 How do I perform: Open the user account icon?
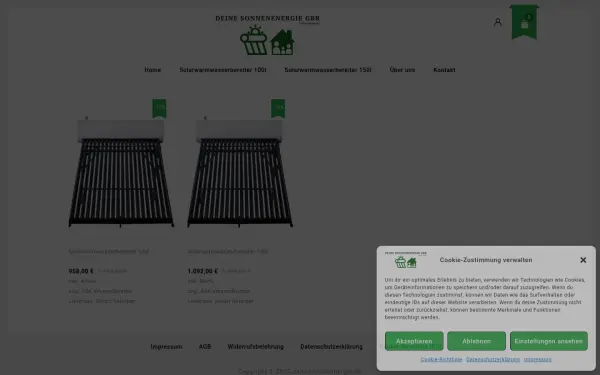(x=497, y=22)
